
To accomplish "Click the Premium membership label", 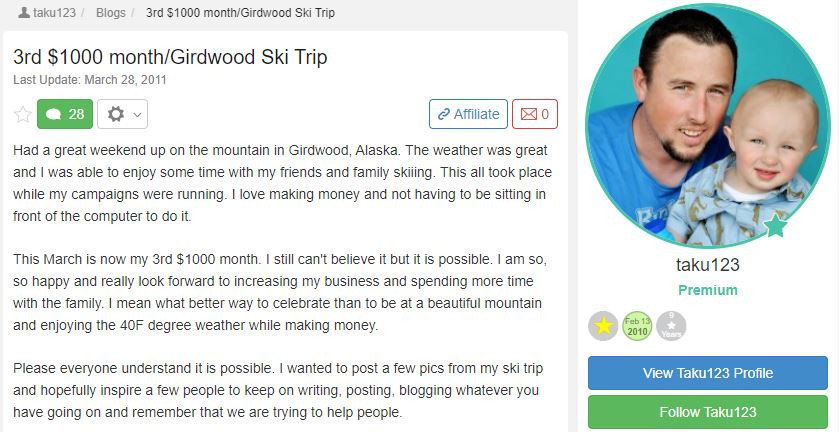I will tap(708, 290).
